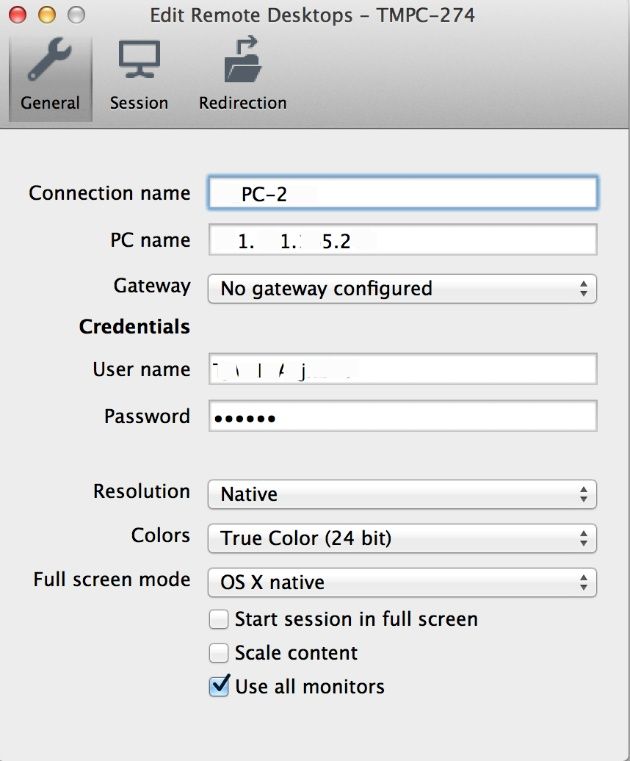This screenshot has width=630, height=761.
Task: Click the yellow minimize window button
Action: point(47,15)
